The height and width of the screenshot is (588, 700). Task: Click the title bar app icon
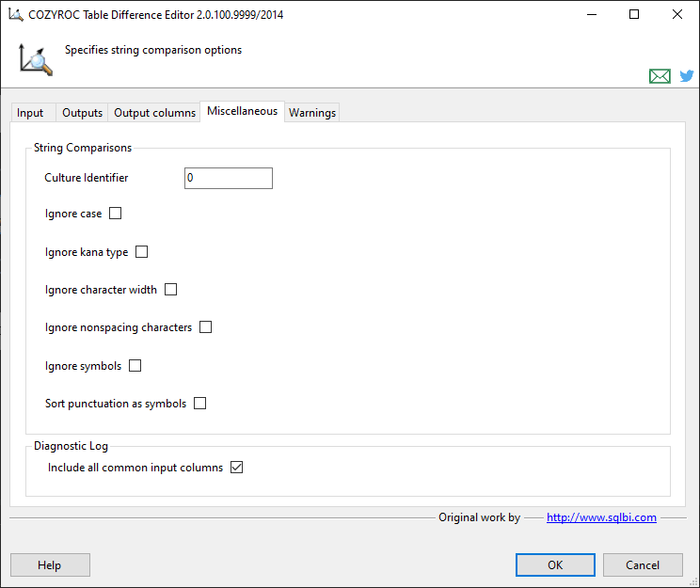pos(16,15)
